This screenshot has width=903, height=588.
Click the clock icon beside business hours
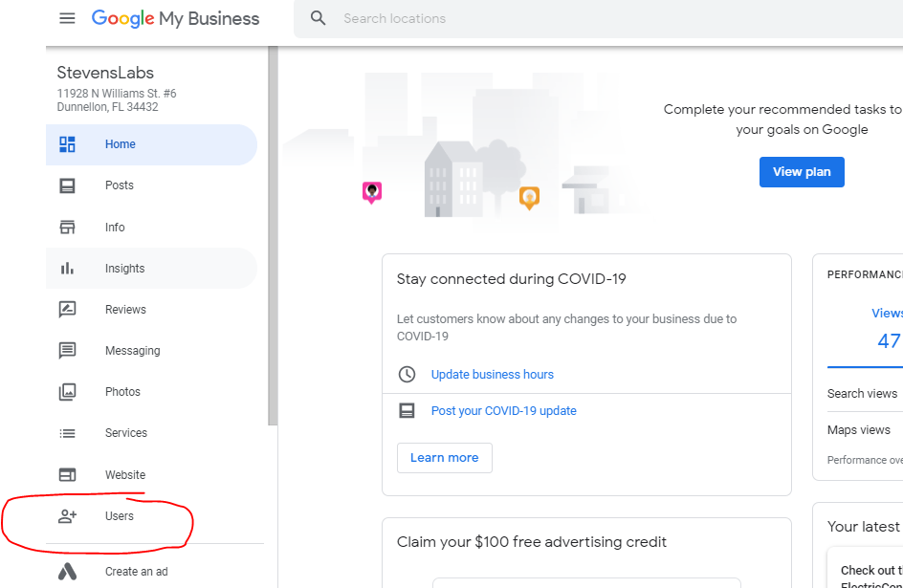pos(407,375)
